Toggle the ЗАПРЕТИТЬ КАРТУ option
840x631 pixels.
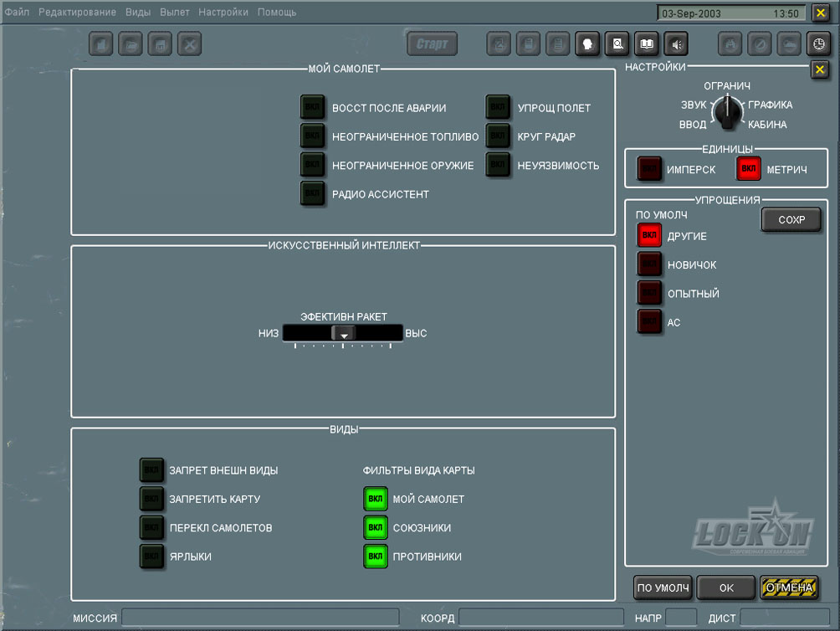[151, 499]
